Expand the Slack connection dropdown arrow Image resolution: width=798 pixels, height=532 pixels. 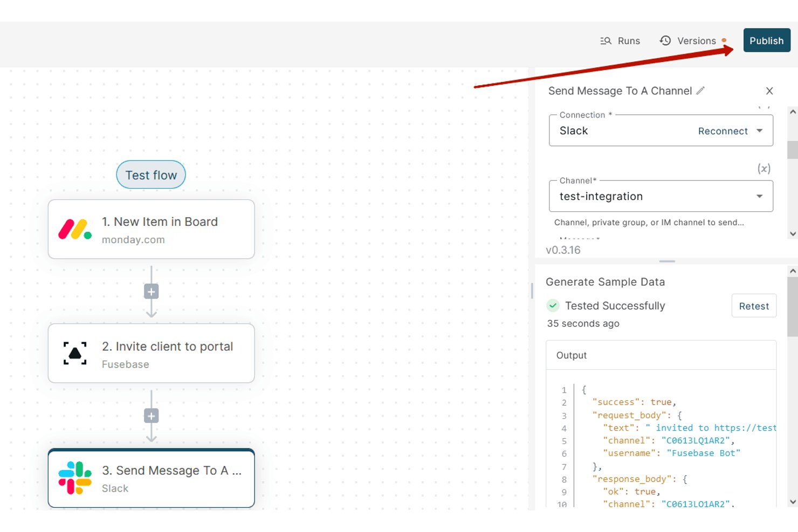click(760, 130)
